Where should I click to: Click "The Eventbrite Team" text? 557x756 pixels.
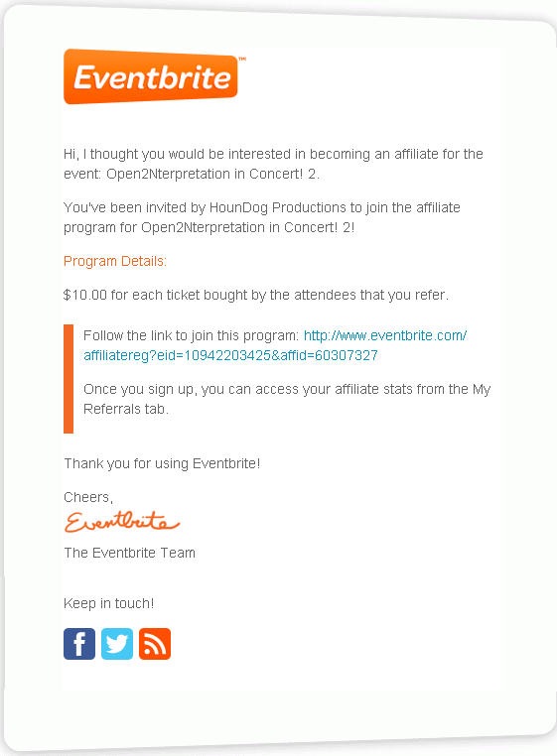tap(129, 553)
